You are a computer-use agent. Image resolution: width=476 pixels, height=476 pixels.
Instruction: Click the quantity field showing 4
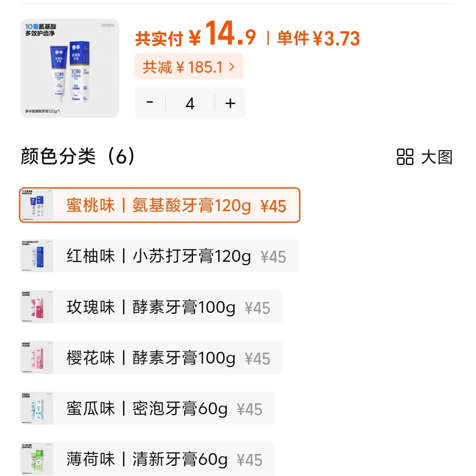(190, 103)
